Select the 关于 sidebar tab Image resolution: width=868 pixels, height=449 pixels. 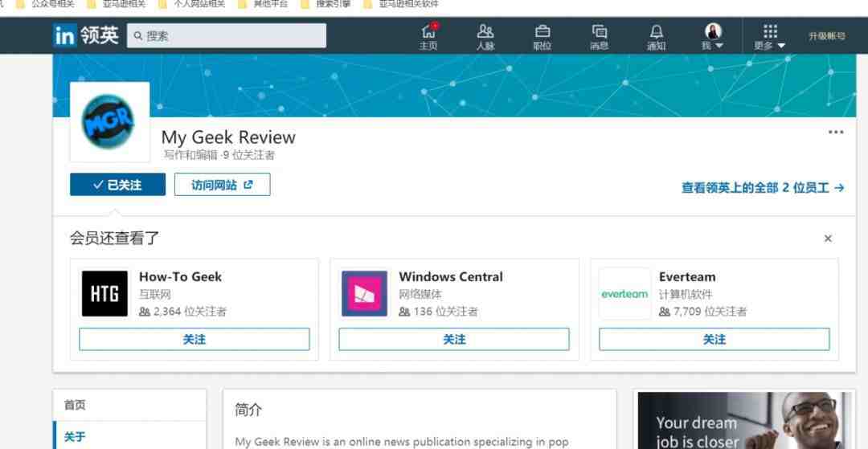(x=129, y=437)
